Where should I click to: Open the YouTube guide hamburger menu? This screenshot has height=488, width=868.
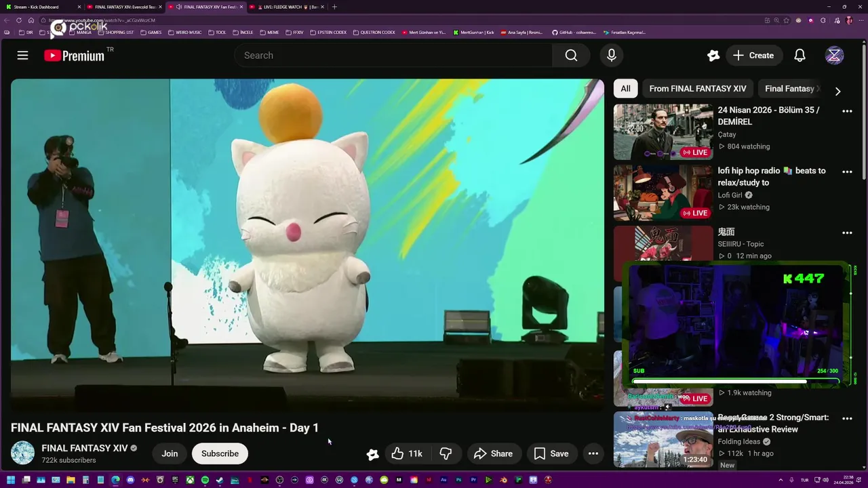coord(22,56)
